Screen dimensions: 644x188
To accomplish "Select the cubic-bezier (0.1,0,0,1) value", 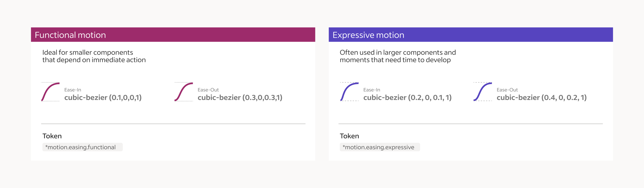I will tap(103, 97).
